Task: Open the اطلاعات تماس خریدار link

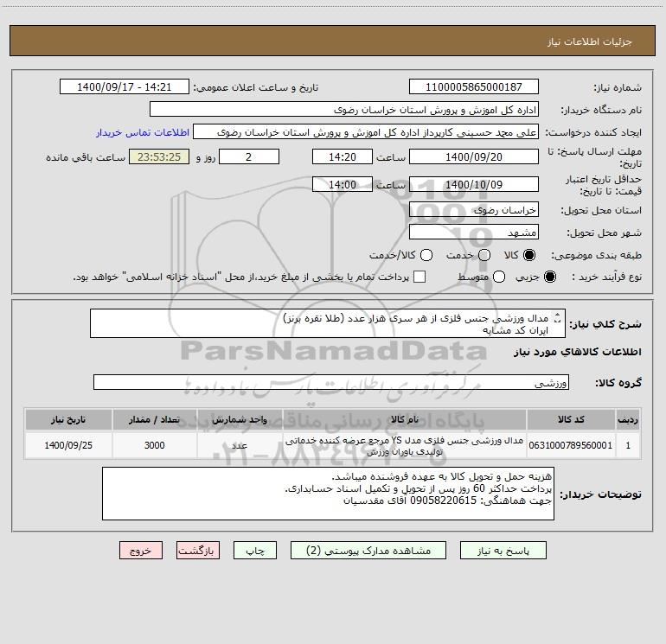Action: [143, 132]
